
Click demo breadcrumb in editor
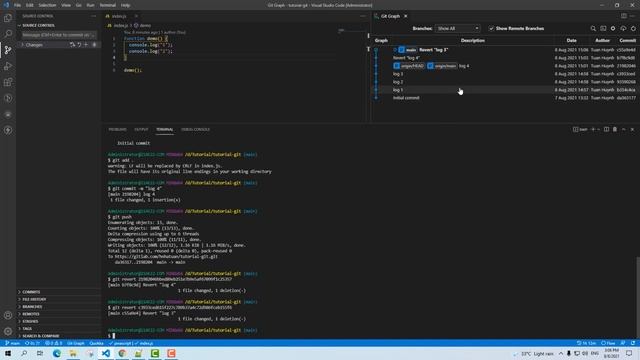pos(143,25)
